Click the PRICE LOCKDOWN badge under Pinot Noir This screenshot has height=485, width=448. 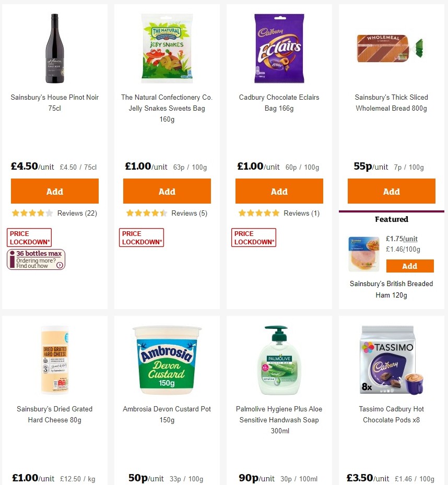click(x=29, y=238)
